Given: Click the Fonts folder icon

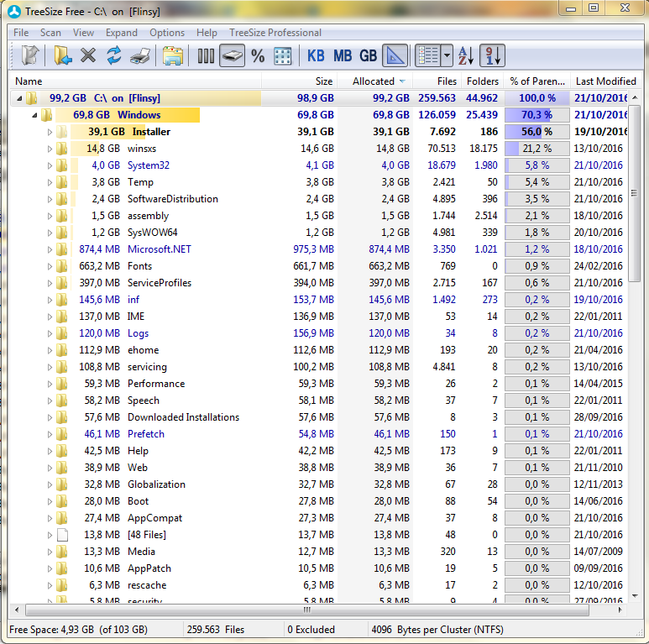Looking at the screenshot, I should point(61,266).
